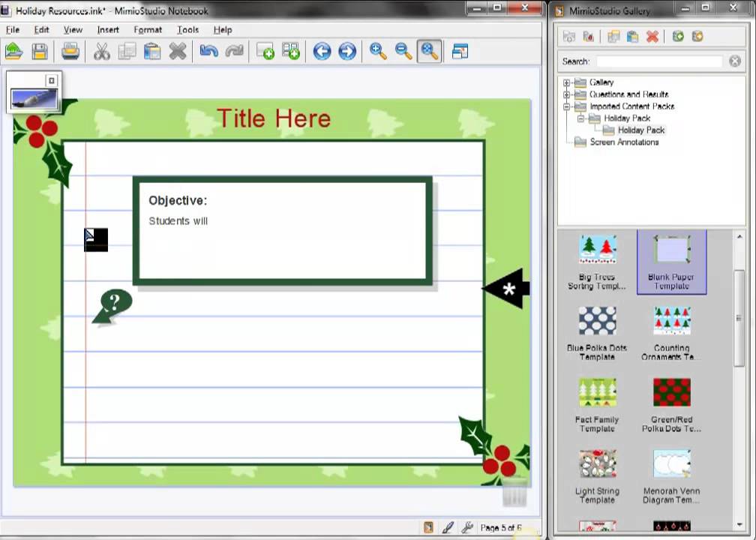Screen dimensions: 756x540
Task: Open the File menu
Action: (x=13, y=30)
